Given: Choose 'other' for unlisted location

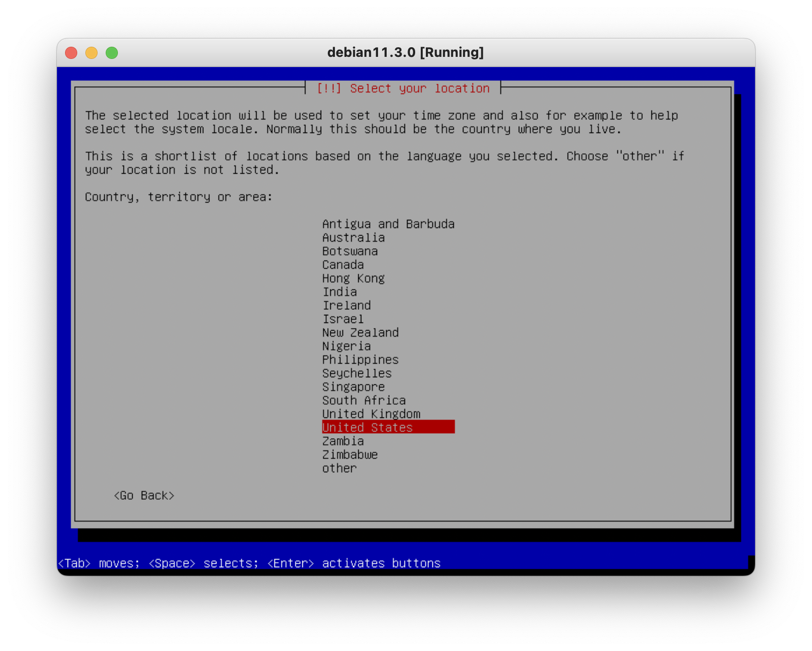Looking at the screenshot, I should point(339,468).
